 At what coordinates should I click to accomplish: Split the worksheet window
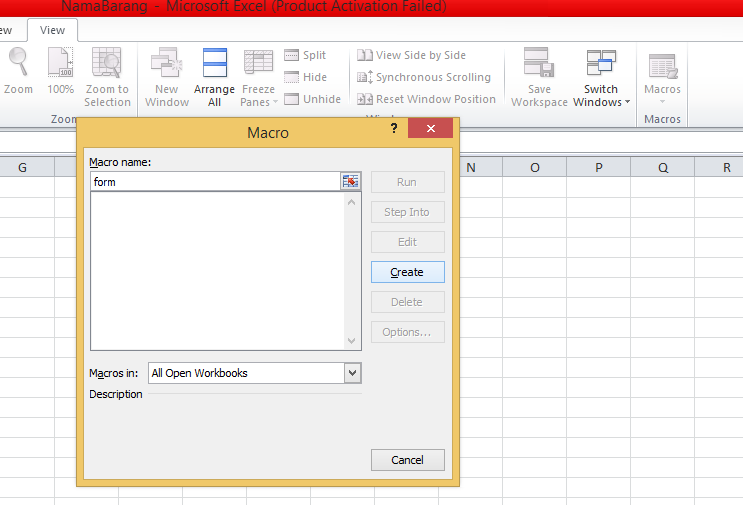click(306, 55)
